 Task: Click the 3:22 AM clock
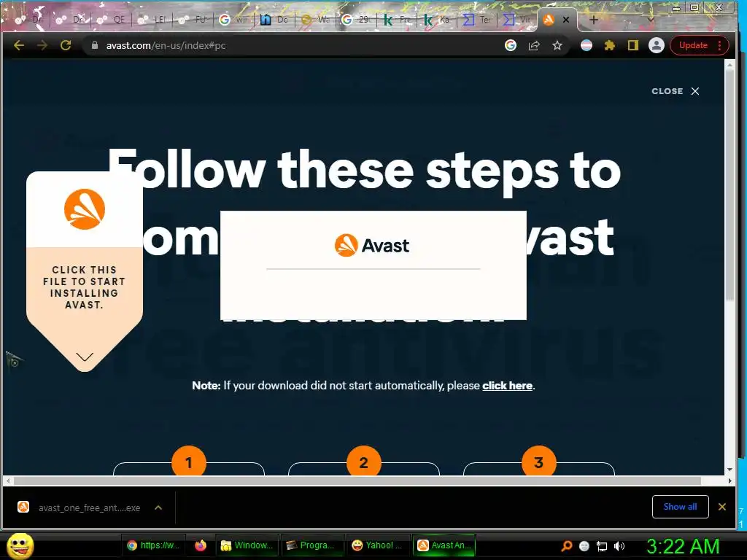pos(683,546)
